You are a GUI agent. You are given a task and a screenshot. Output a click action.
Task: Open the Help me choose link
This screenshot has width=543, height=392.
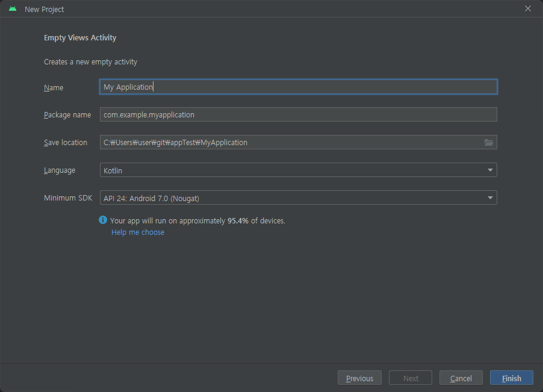pyautogui.click(x=138, y=232)
